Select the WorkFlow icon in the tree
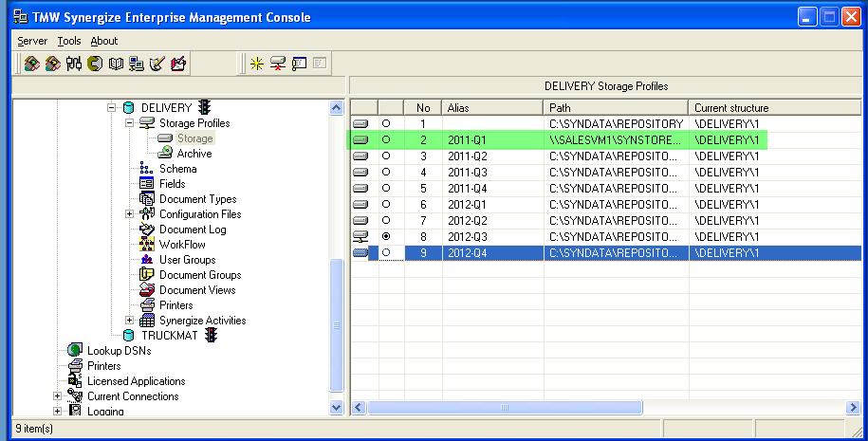 click(147, 245)
